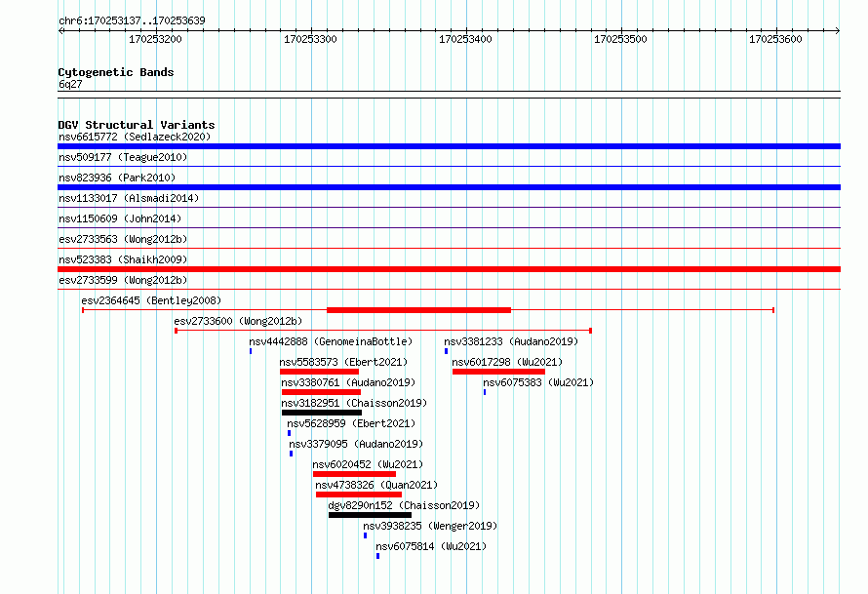Click the black bar under nsv3182951
This screenshot has width=868, height=594.
(322, 413)
